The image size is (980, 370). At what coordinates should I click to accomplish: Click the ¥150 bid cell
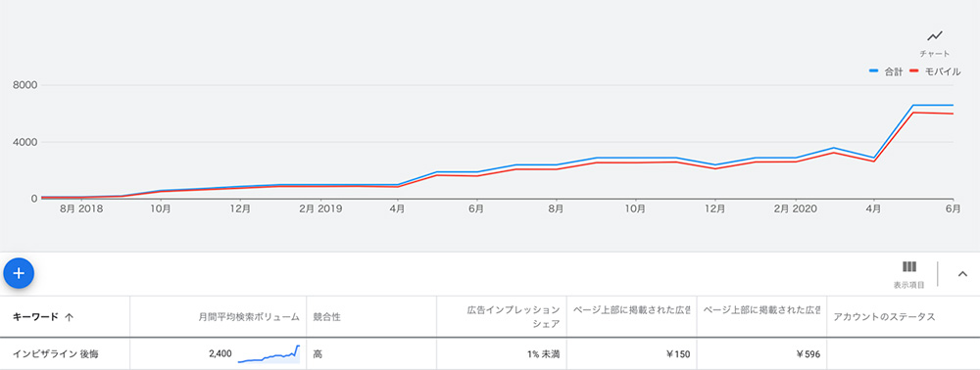pos(678,354)
